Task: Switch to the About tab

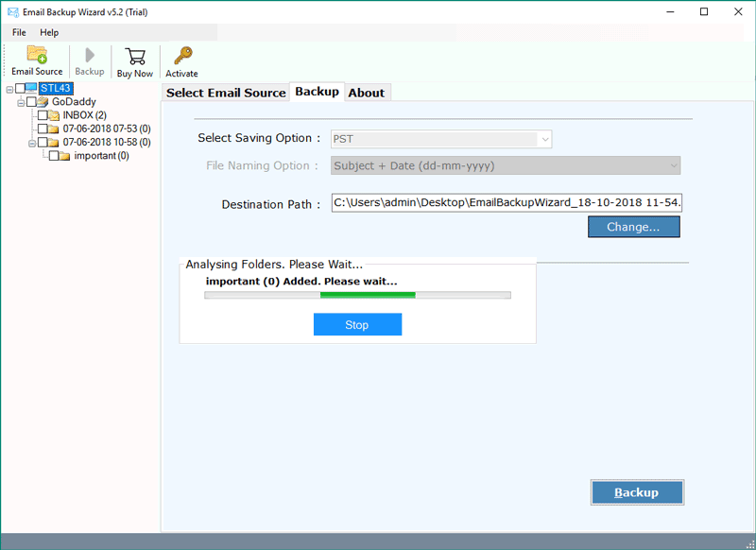Action: click(367, 93)
